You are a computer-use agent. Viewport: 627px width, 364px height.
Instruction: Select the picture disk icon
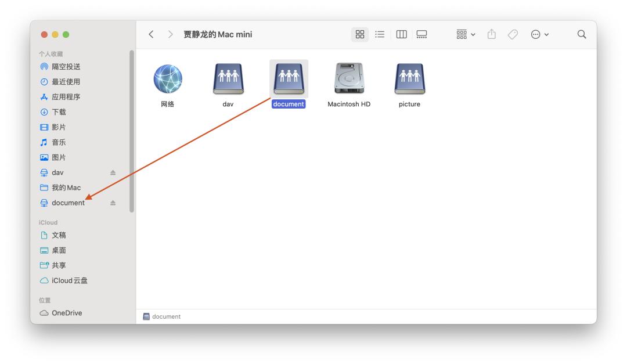point(409,78)
